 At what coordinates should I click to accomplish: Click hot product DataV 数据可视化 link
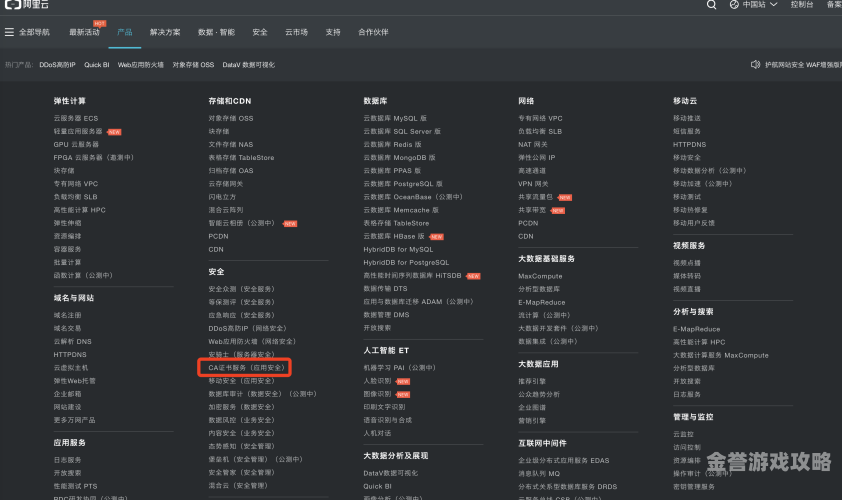click(x=249, y=65)
